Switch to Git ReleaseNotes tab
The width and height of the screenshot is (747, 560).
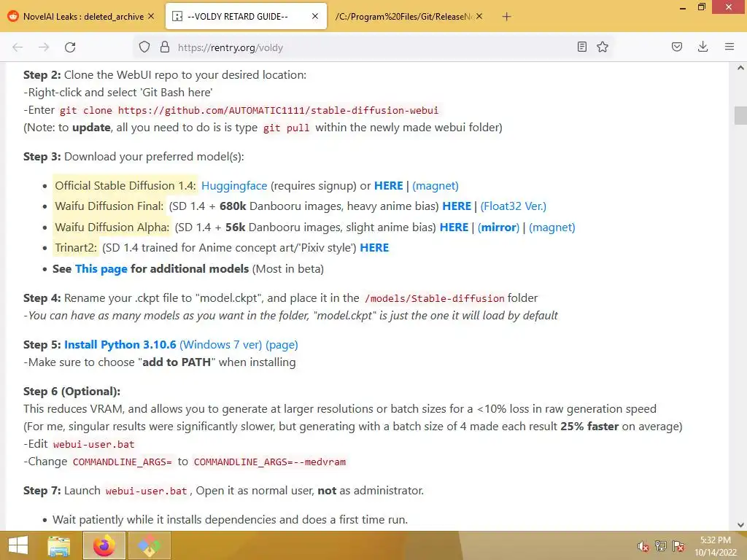coord(410,16)
